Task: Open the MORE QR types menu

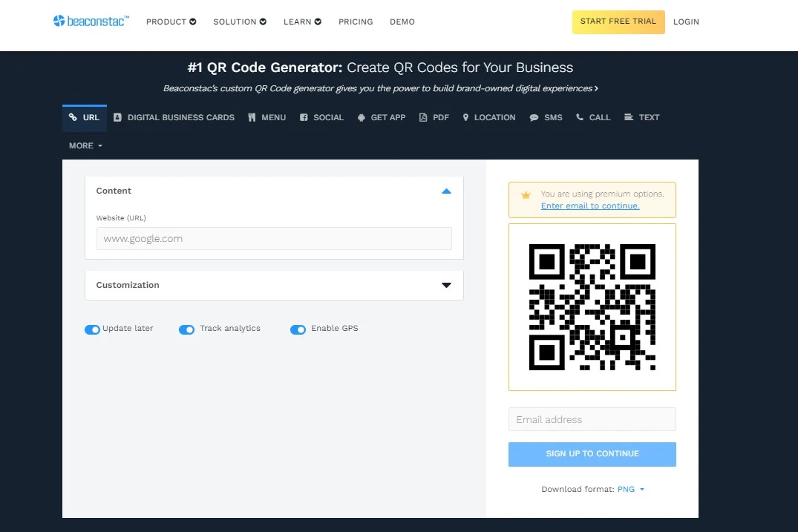Action: [85, 145]
